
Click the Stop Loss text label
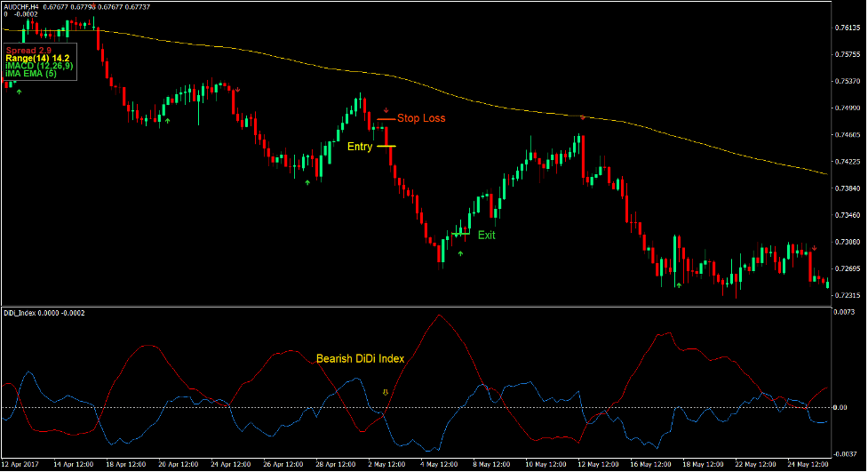(x=421, y=118)
